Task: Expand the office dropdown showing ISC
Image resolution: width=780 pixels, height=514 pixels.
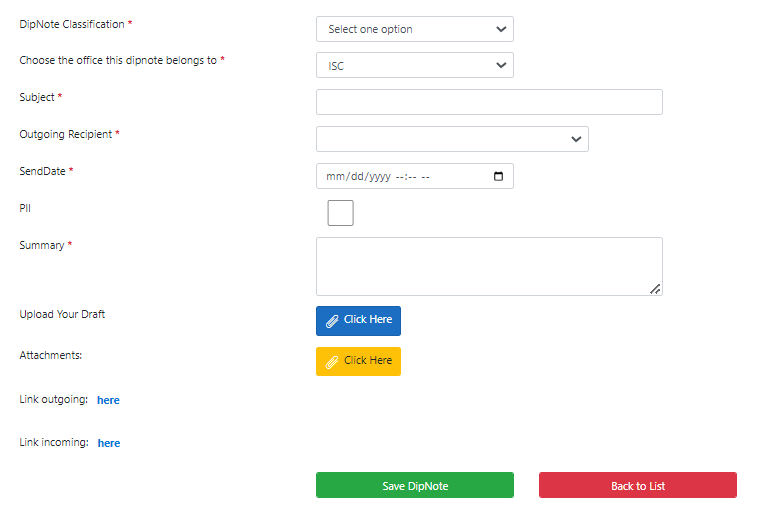Action: [415, 65]
